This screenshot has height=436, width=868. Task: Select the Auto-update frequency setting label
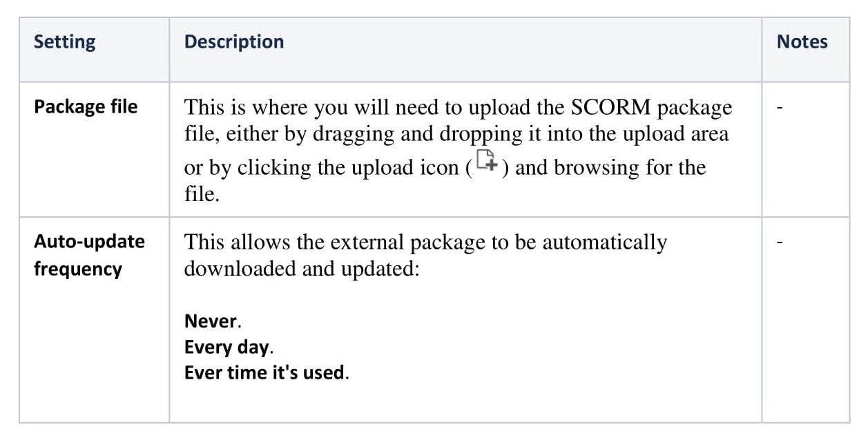(89, 255)
